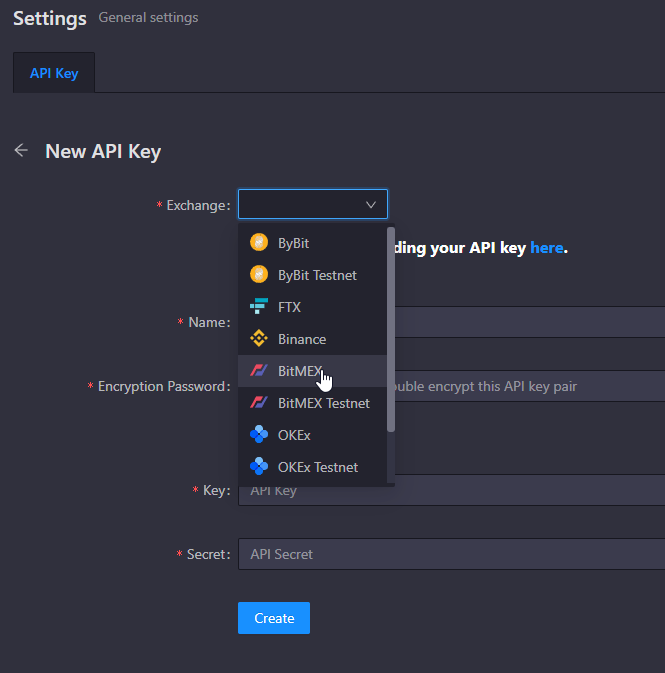
Task: Click the OKEx Testnet logo icon
Action: pos(259,467)
